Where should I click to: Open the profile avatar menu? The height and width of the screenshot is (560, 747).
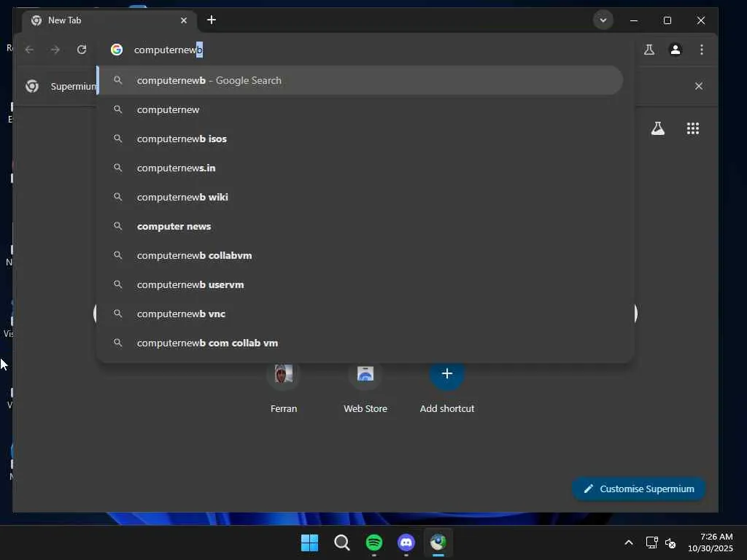pyautogui.click(x=675, y=50)
